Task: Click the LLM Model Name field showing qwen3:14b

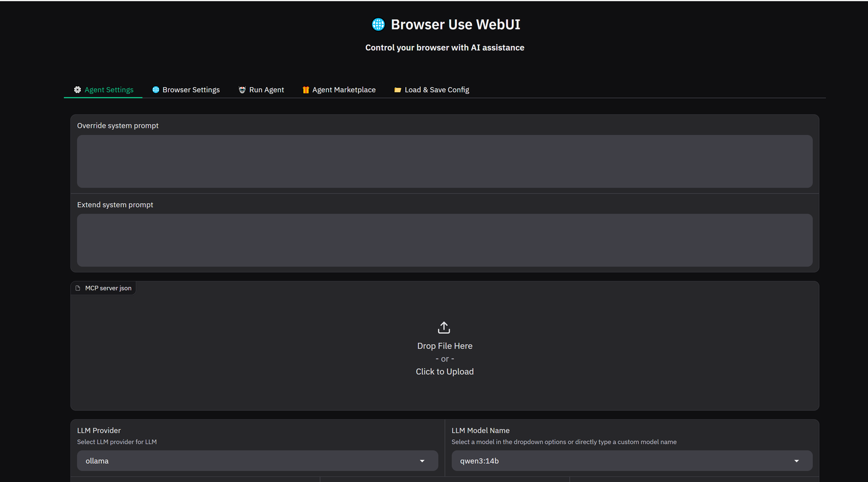Action: click(621, 461)
